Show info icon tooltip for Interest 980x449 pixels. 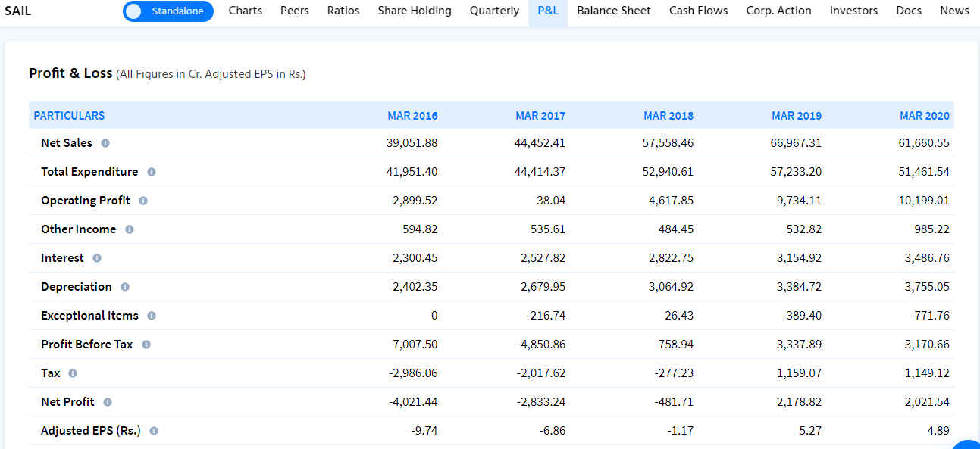click(x=97, y=258)
